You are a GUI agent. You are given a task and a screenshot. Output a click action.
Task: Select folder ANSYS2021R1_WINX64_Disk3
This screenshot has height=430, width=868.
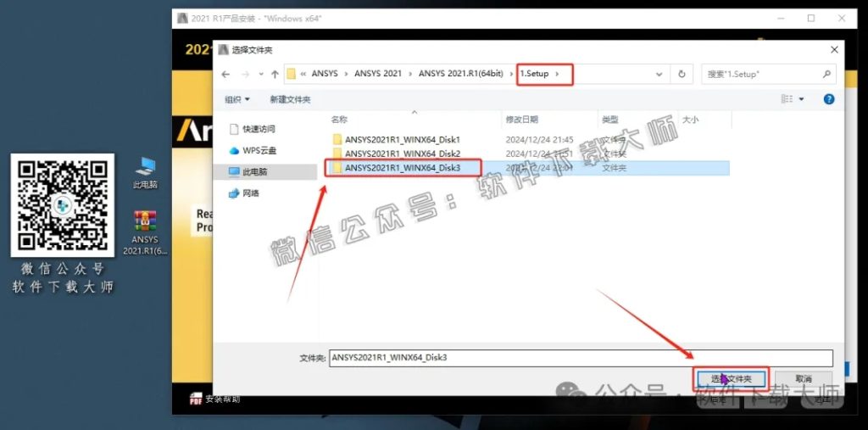click(x=403, y=167)
